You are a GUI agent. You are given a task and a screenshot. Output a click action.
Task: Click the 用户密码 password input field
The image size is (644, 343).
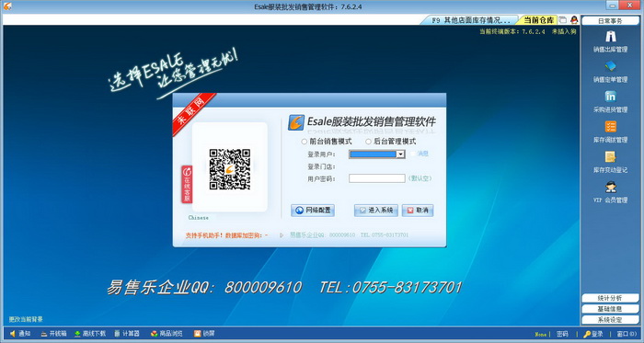tap(377, 178)
